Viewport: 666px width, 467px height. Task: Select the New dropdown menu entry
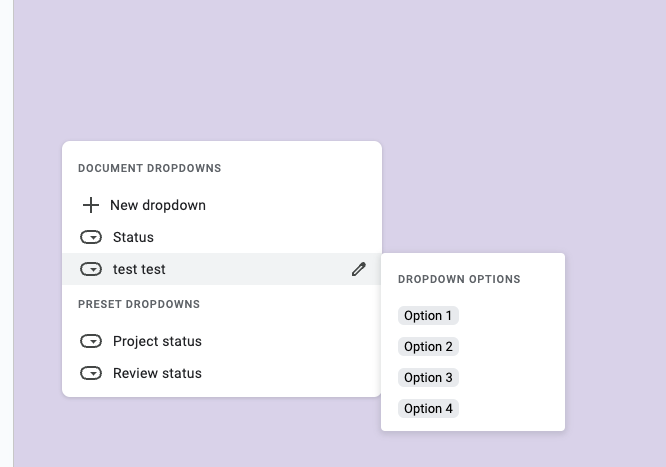click(x=157, y=205)
